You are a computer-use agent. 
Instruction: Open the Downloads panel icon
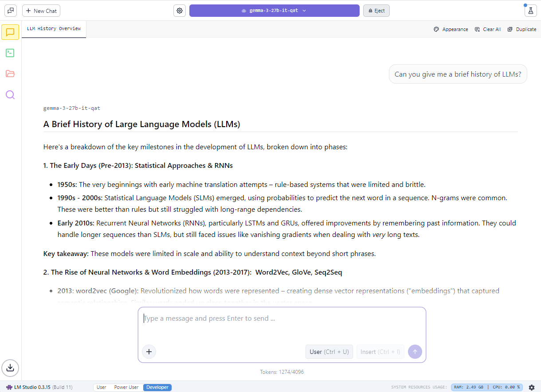coord(10,367)
